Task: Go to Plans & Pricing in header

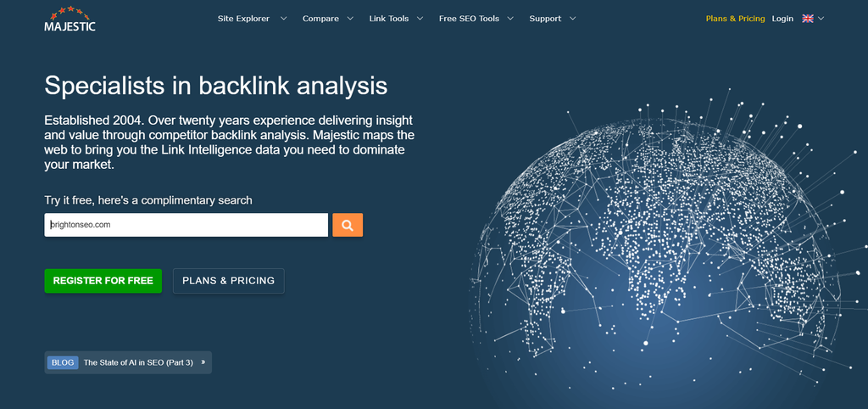Action: pos(735,19)
